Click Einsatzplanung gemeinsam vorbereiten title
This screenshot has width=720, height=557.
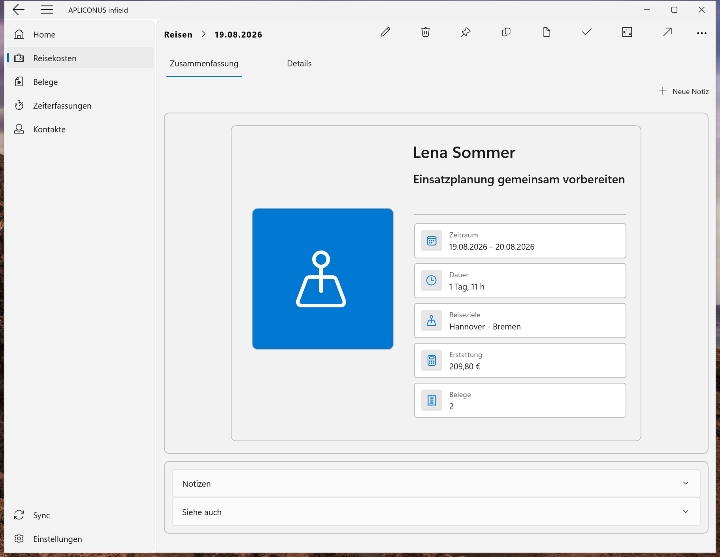coord(518,179)
